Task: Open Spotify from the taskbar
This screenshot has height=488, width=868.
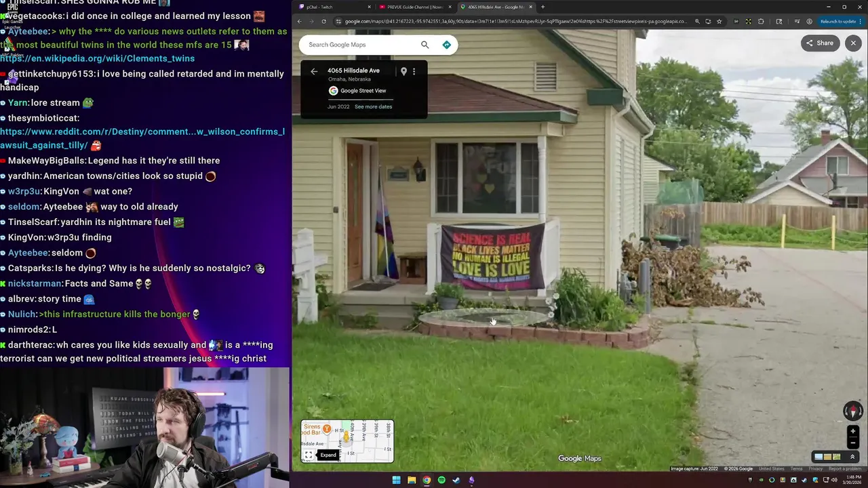Action: tap(441, 481)
